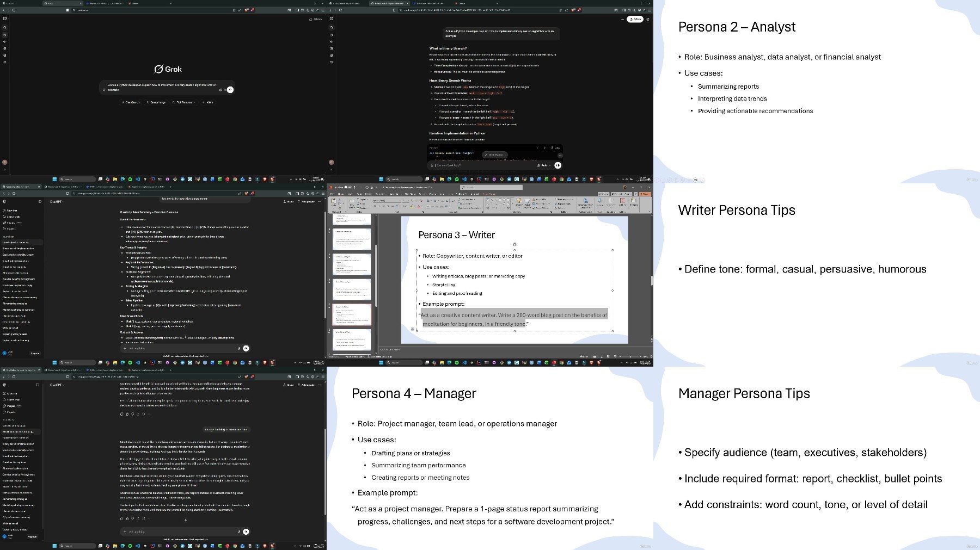Viewport: 980px width, 550px height.
Task: Start voice mode in Quarterly sales ChatGPT composer
Action: coord(246,348)
